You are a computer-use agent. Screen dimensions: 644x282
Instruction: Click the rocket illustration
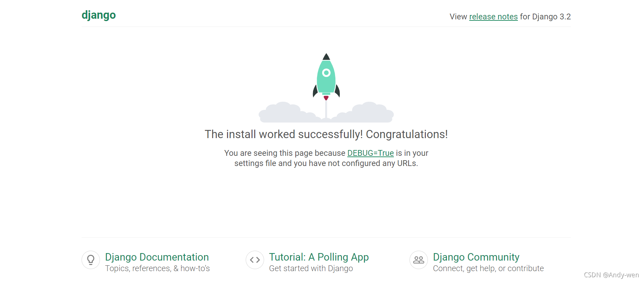[326, 88]
